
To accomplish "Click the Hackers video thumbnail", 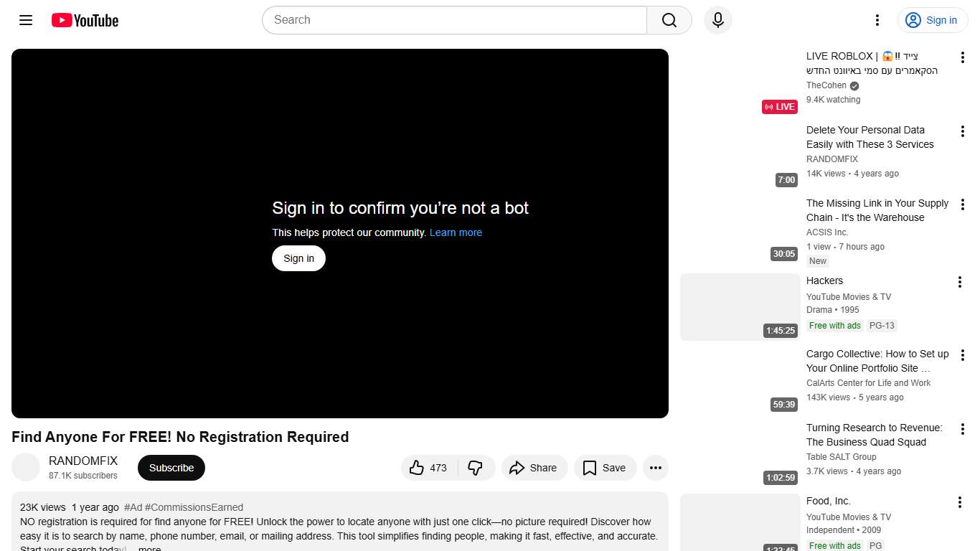I will click(740, 306).
